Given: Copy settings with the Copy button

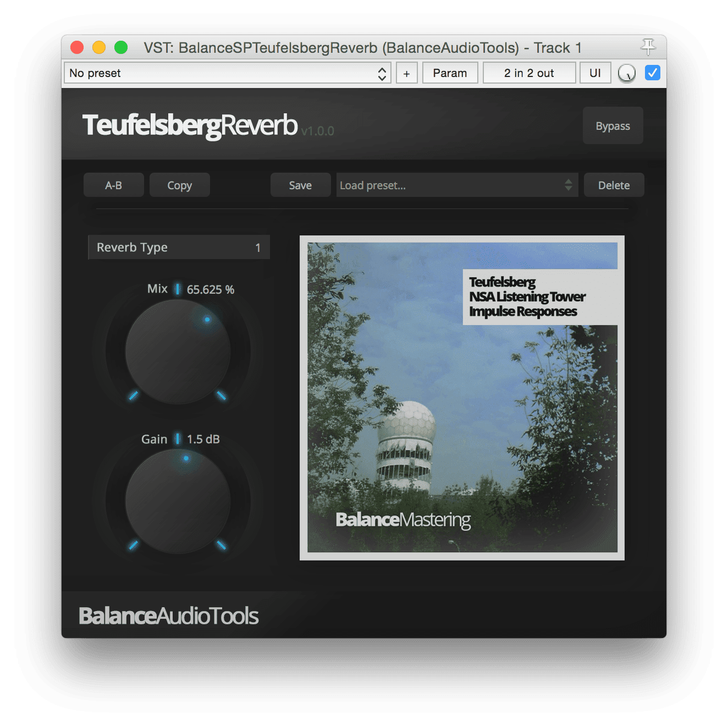Looking at the screenshot, I should pos(179,185).
